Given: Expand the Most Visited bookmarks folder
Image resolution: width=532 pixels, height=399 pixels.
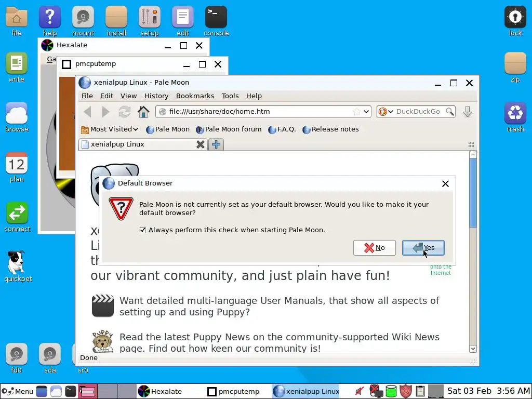Looking at the screenshot, I should [x=110, y=129].
